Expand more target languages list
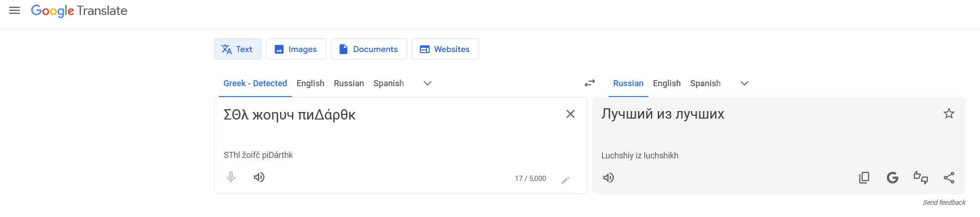The image size is (980, 217). coord(744,83)
